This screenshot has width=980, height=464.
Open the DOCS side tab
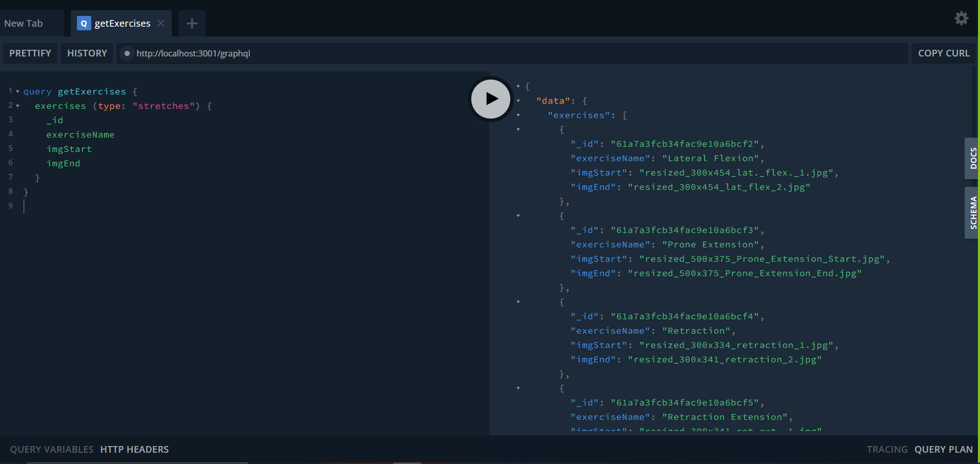pyautogui.click(x=972, y=158)
